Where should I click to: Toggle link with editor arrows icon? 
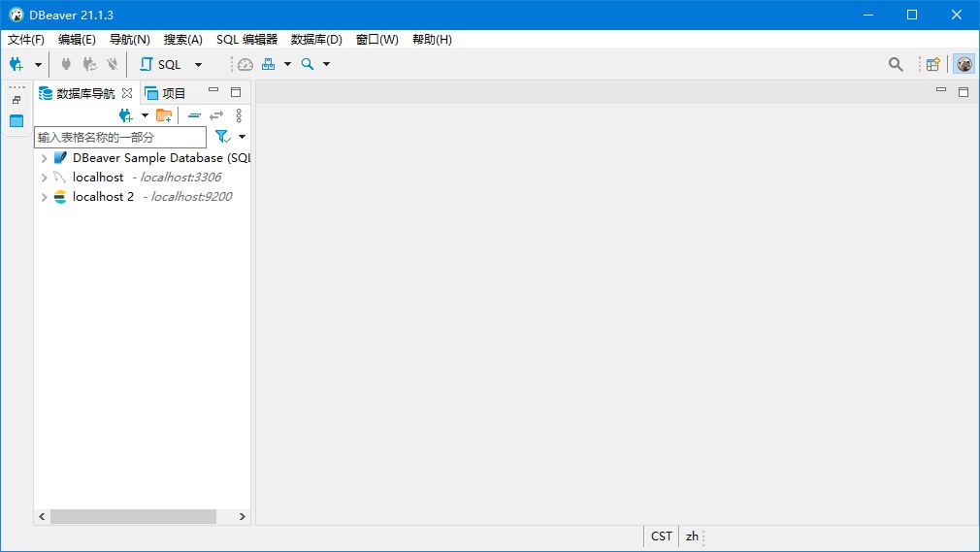click(216, 115)
